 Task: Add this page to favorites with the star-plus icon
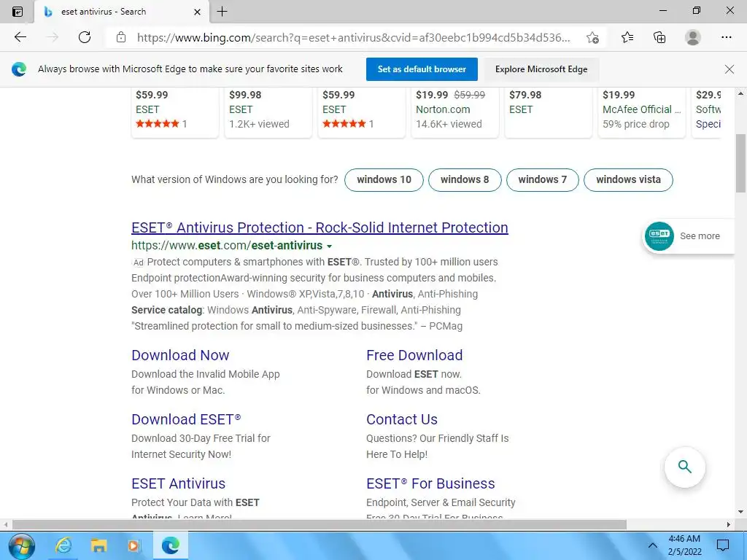pos(592,38)
